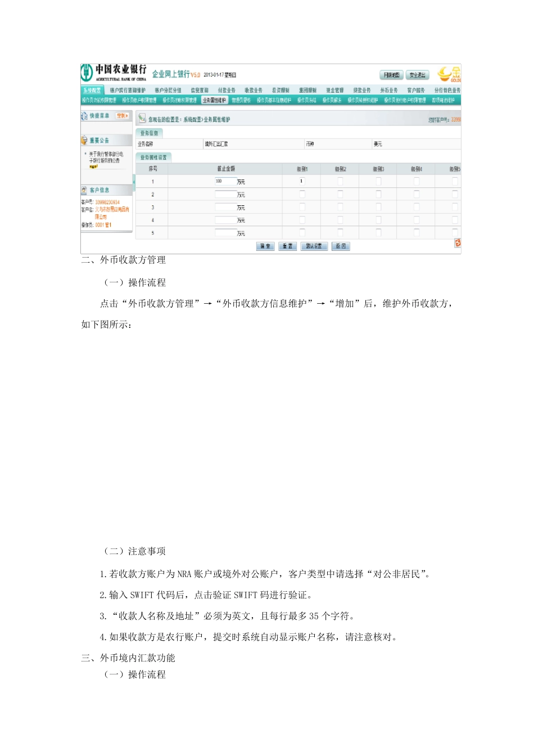Viewport: 534px width, 756px height.
Task: Click the 截止金额 column header
Action: 226,169
